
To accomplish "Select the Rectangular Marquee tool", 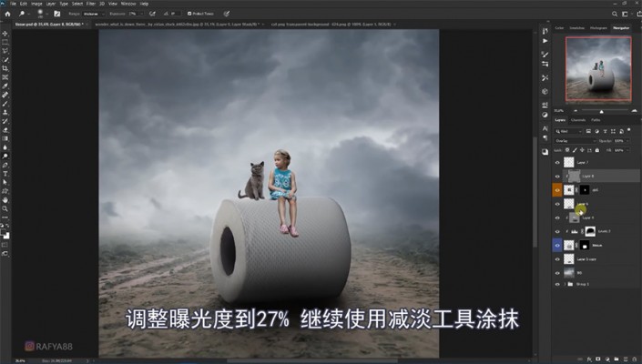I will [x=5, y=42].
